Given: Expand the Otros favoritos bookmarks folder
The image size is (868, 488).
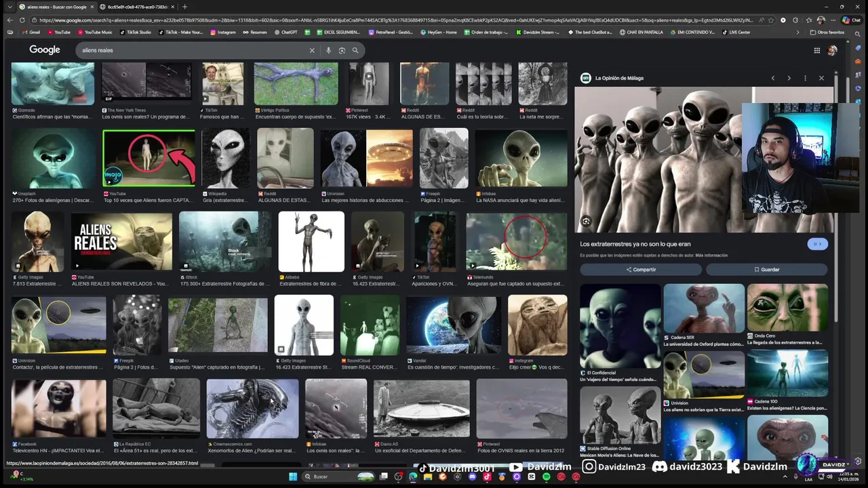Looking at the screenshot, I should 827,32.
